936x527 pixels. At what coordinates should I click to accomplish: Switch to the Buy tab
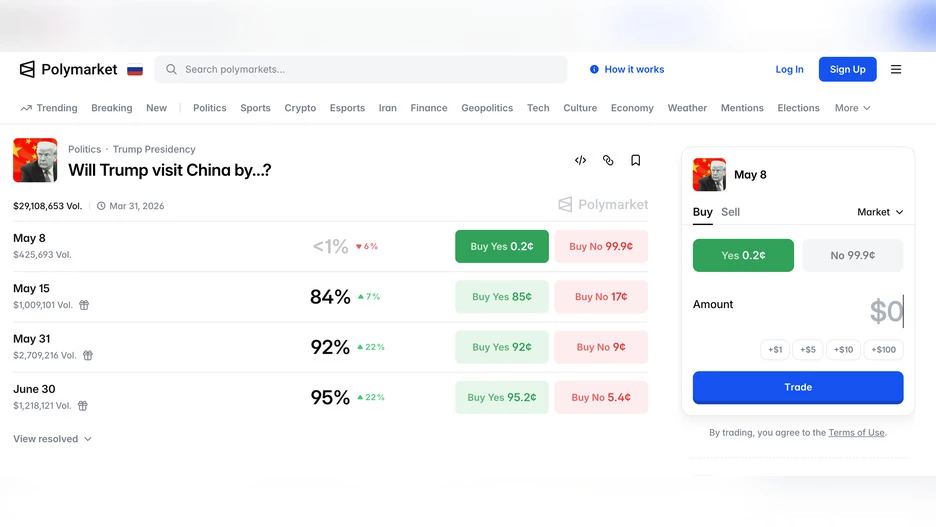point(703,212)
